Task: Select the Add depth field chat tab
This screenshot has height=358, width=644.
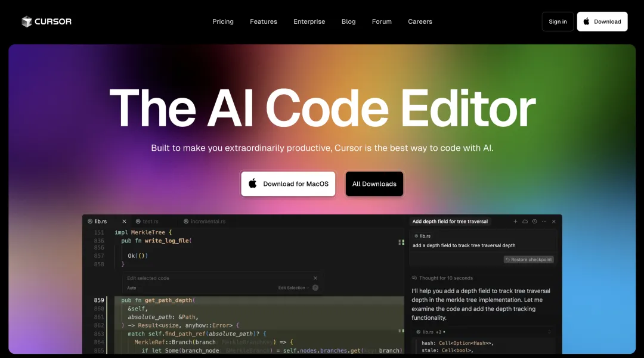Action: click(x=450, y=222)
